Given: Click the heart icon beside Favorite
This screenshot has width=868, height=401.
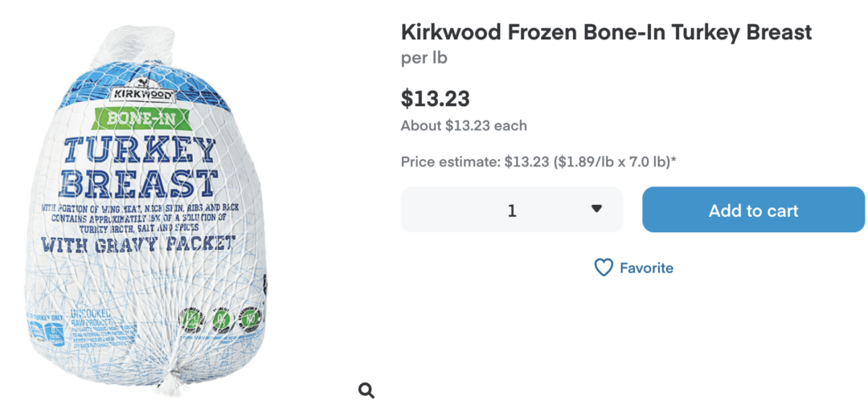Looking at the screenshot, I should (604, 268).
